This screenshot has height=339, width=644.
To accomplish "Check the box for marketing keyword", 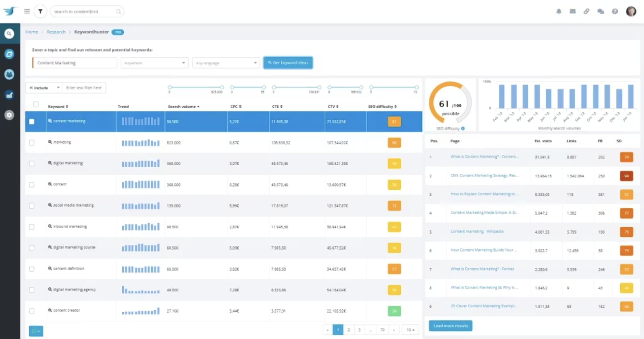I will pos(32,143).
